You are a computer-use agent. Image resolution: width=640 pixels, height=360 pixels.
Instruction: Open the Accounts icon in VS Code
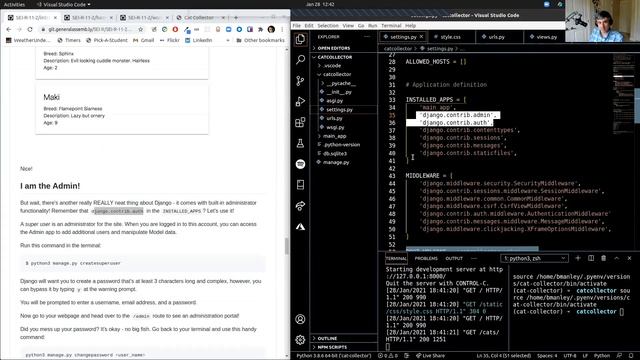pos(300,319)
